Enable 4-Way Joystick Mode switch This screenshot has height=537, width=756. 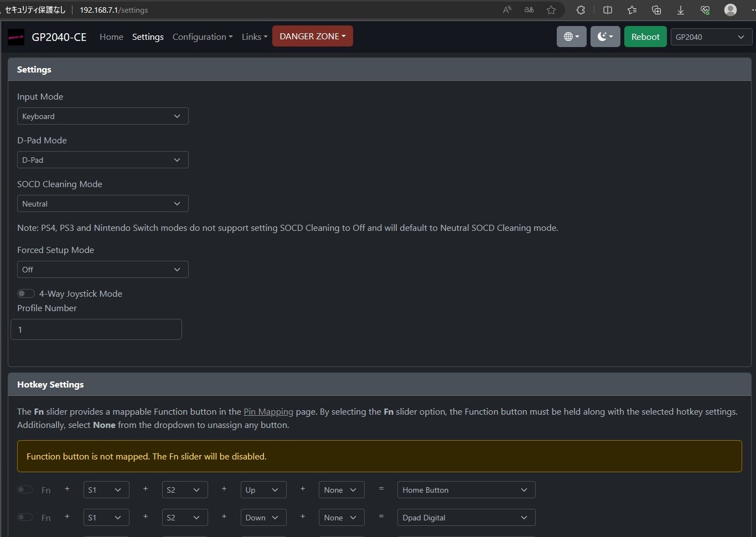pos(26,293)
